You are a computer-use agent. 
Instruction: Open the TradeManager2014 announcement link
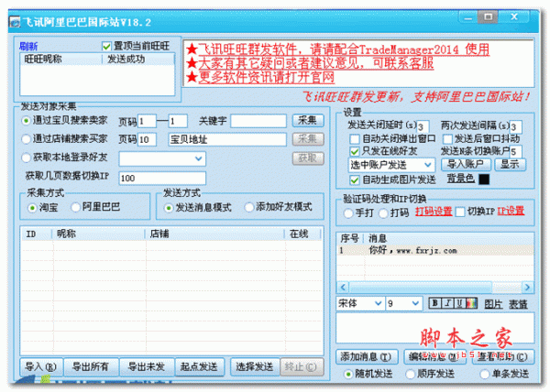[x=344, y=49]
